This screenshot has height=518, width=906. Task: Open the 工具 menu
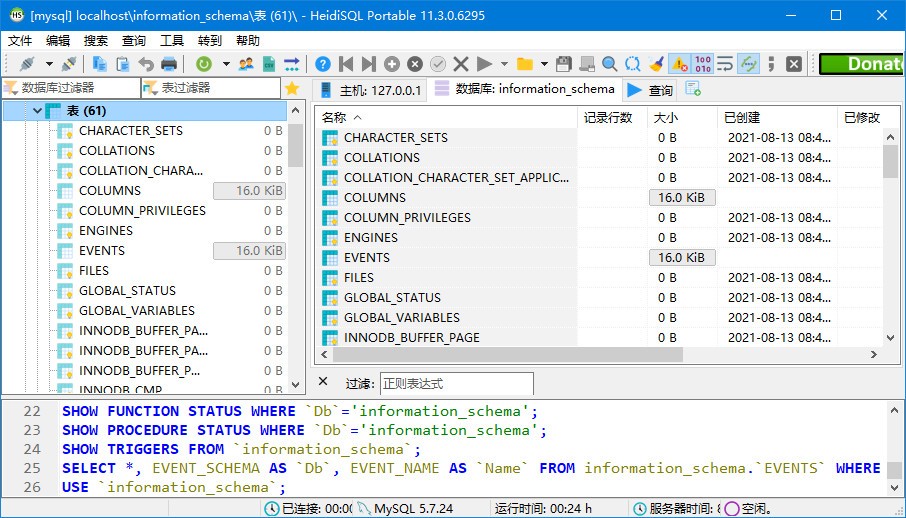[x=172, y=40]
